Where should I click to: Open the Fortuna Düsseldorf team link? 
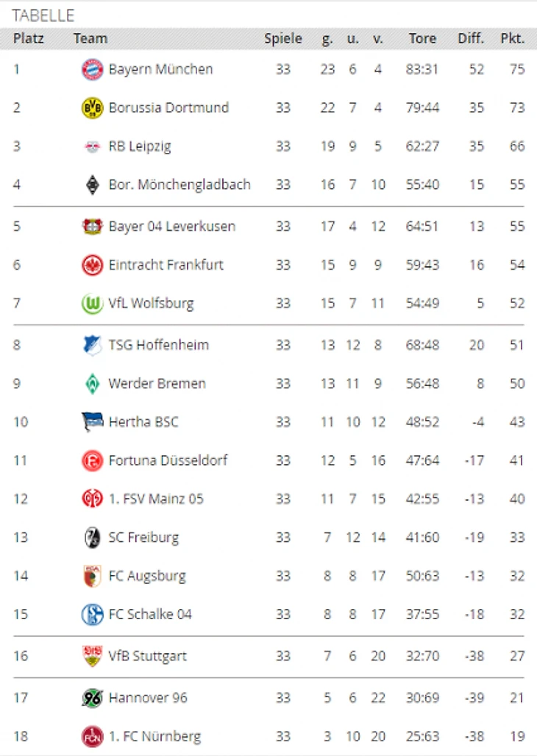tap(168, 460)
